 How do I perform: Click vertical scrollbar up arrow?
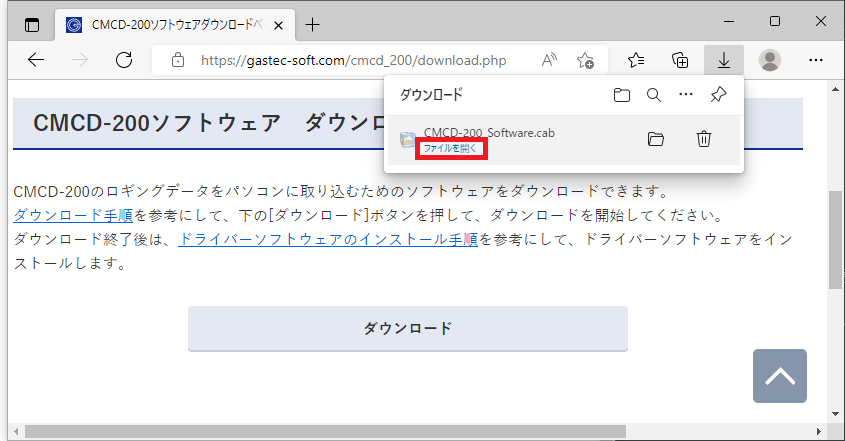[x=835, y=89]
